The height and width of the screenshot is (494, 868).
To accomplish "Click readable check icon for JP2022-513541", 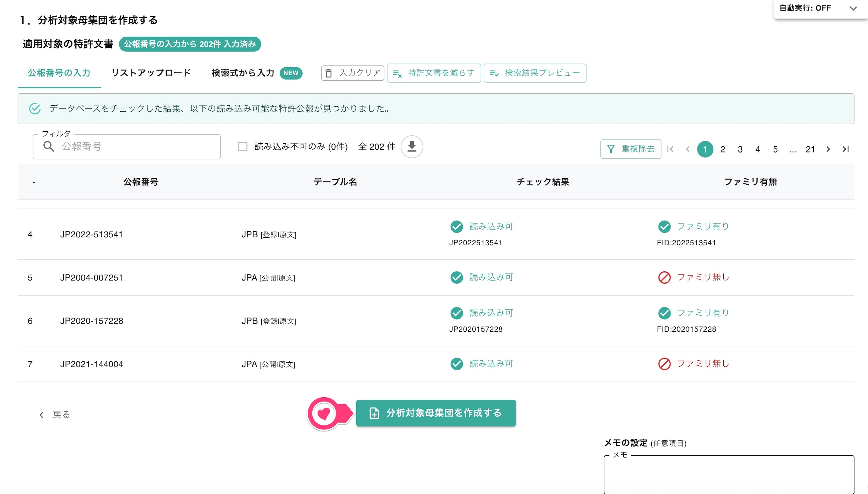I will tap(457, 227).
